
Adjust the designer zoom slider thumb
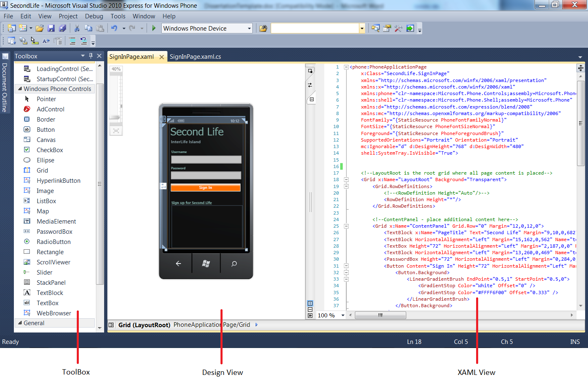pos(115,117)
